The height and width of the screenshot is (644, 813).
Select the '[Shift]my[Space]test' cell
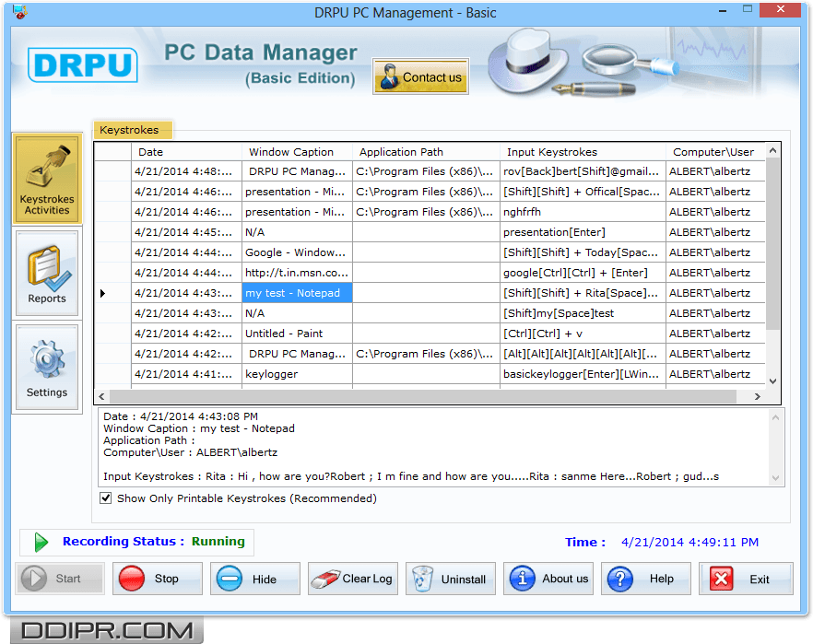[583, 313]
